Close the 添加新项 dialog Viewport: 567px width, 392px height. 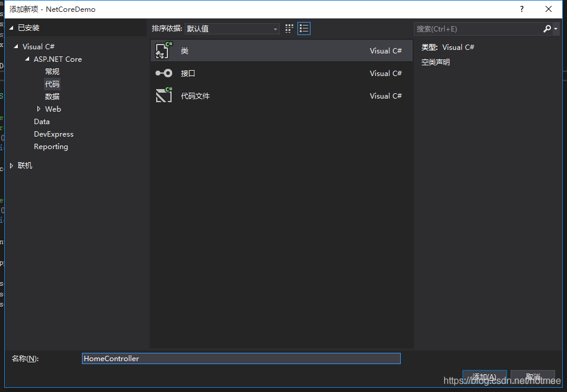click(x=549, y=9)
